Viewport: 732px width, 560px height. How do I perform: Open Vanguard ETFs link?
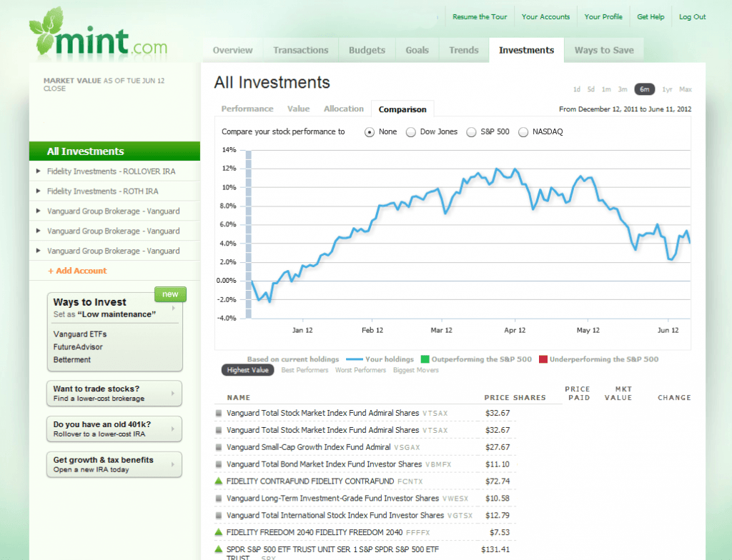coord(80,334)
